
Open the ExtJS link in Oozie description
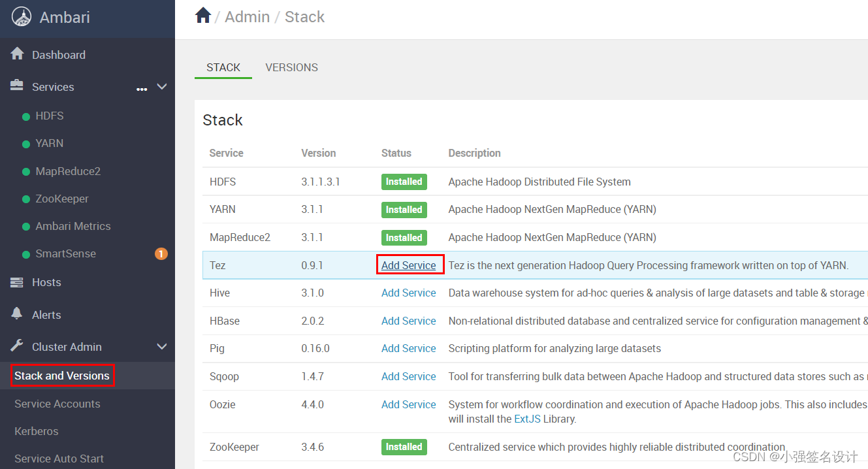527,419
